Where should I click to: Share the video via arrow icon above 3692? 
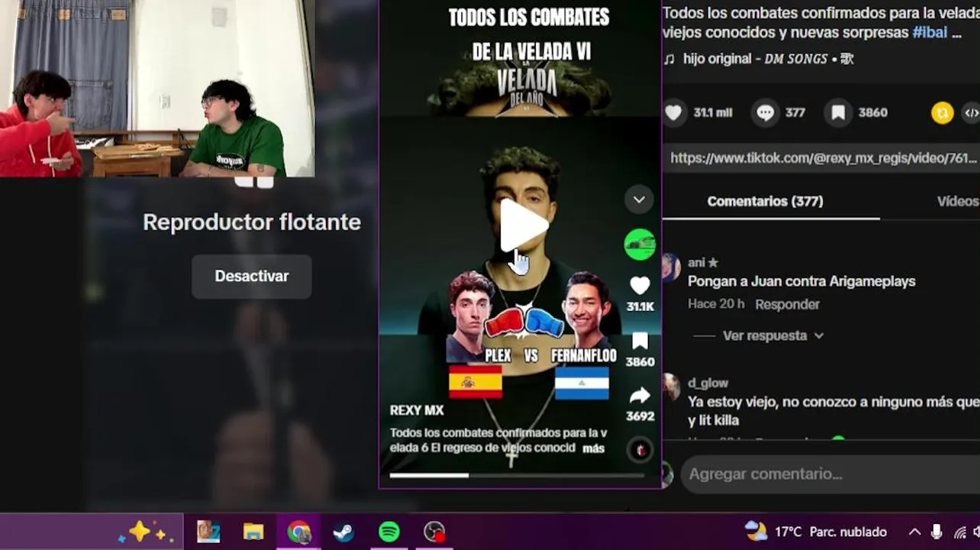point(640,395)
